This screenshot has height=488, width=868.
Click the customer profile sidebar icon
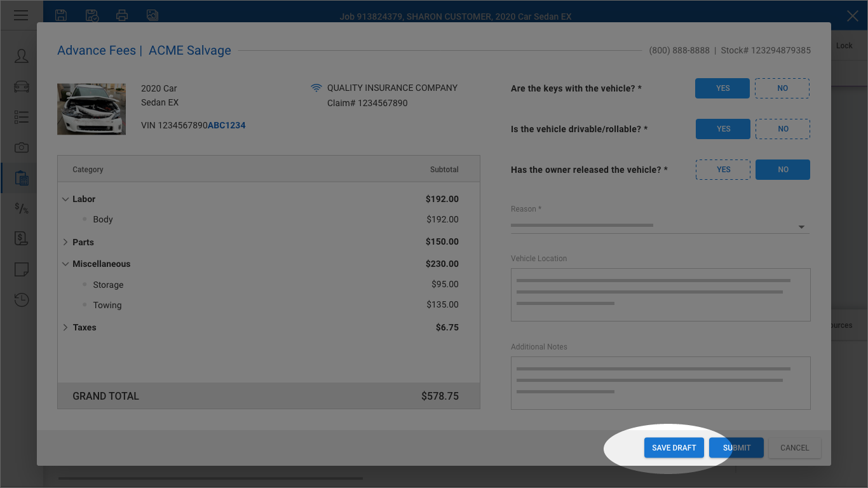[x=22, y=56]
